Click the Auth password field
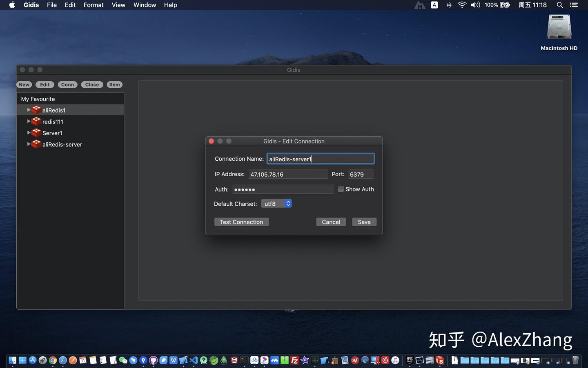Image resolution: width=588 pixels, height=368 pixels. tap(283, 189)
